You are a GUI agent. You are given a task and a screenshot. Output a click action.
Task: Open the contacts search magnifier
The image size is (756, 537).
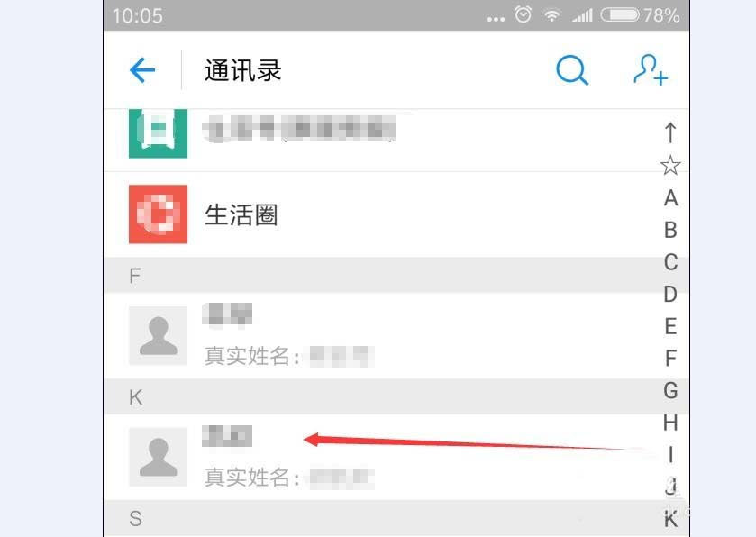[572, 70]
